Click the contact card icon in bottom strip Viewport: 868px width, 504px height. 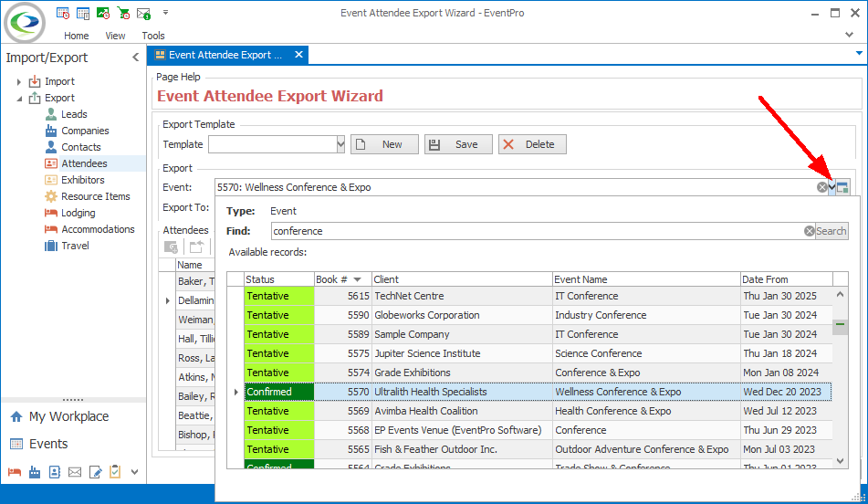[54, 472]
